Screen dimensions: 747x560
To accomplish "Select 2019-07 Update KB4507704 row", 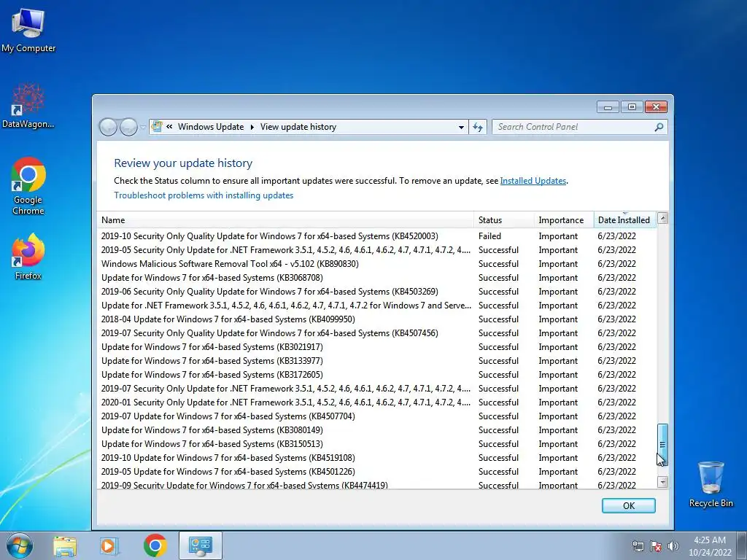I will tap(376, 416).
